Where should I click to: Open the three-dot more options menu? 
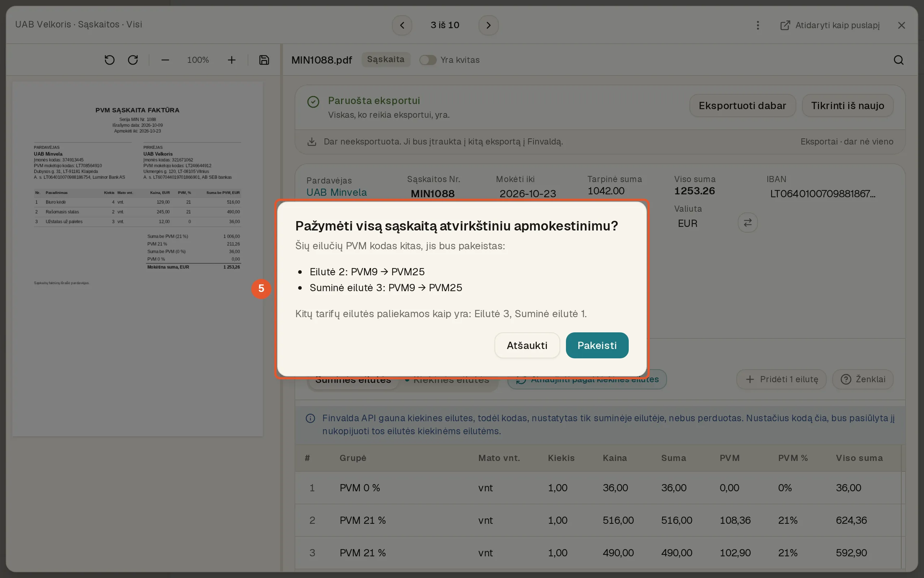[x=758, y=25]
